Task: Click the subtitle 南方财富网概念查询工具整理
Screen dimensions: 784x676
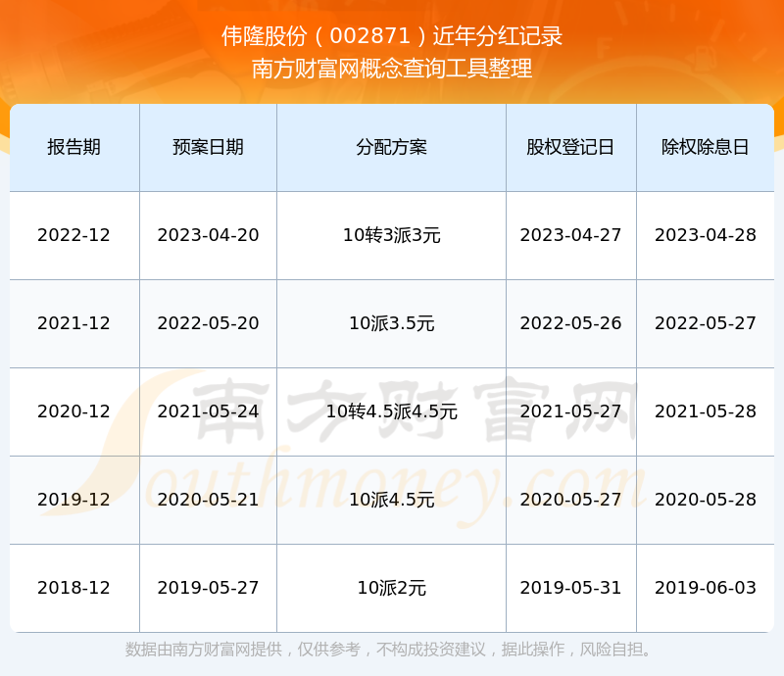Action: coord(392,69)
